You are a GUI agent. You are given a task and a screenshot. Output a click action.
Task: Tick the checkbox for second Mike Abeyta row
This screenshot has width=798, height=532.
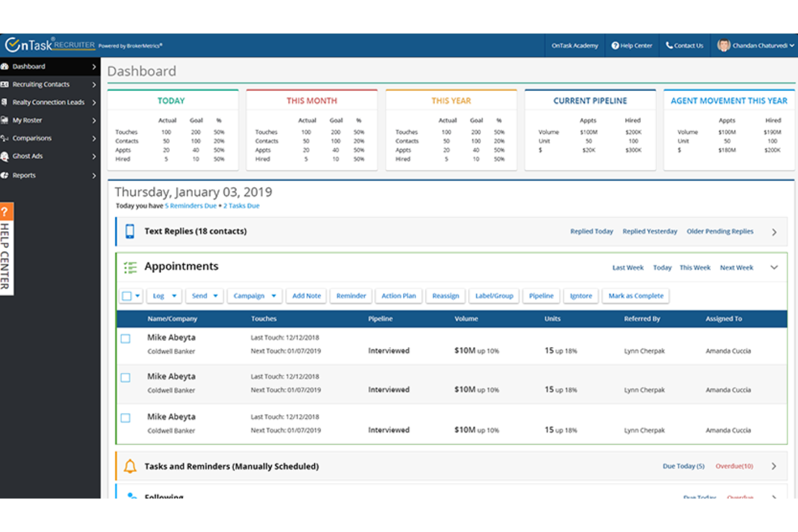(126, 377)
